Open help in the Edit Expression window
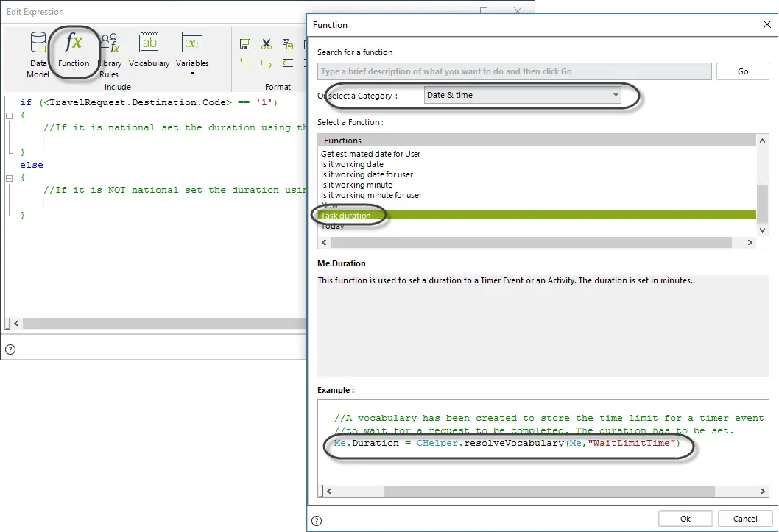The width and height of the screenshot is (779, 532). pos(10,350)
